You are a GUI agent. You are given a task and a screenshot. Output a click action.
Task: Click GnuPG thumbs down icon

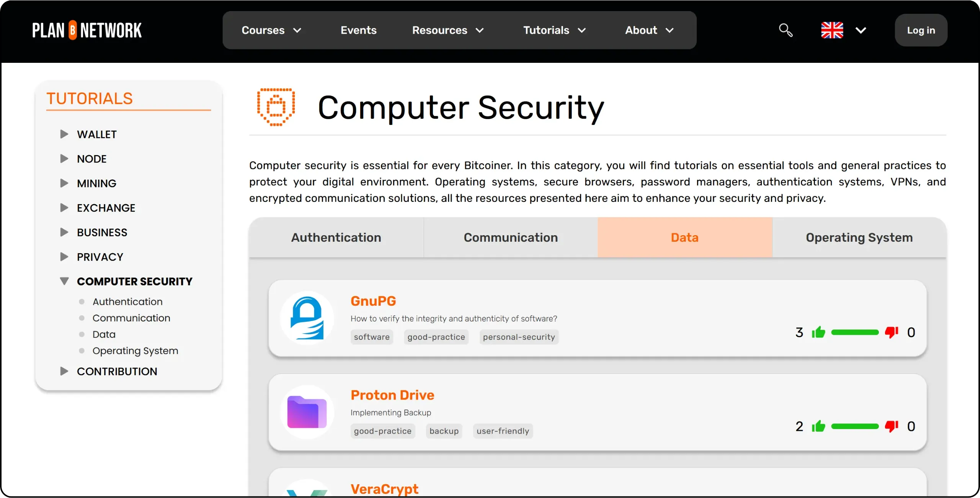[x=892, y=332]
